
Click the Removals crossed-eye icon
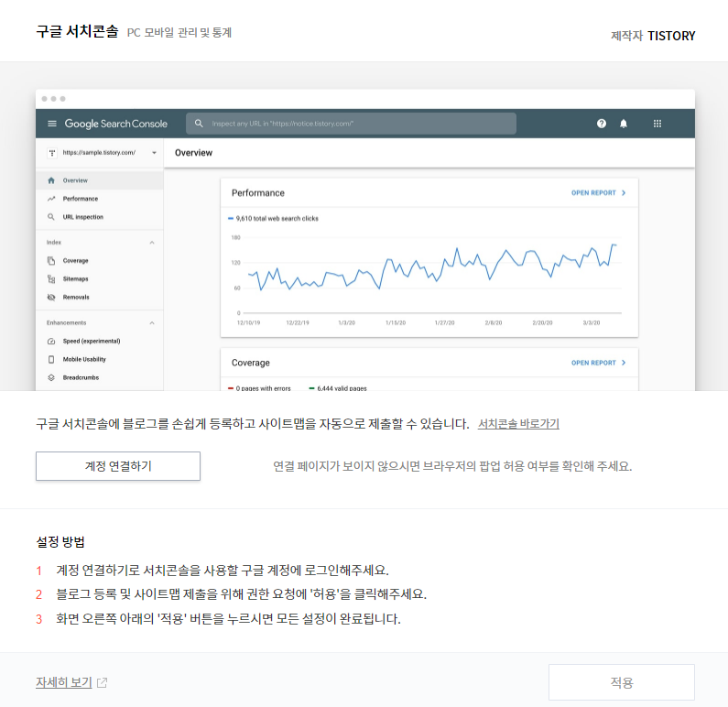pyautogui.click(x=51, y=297)
